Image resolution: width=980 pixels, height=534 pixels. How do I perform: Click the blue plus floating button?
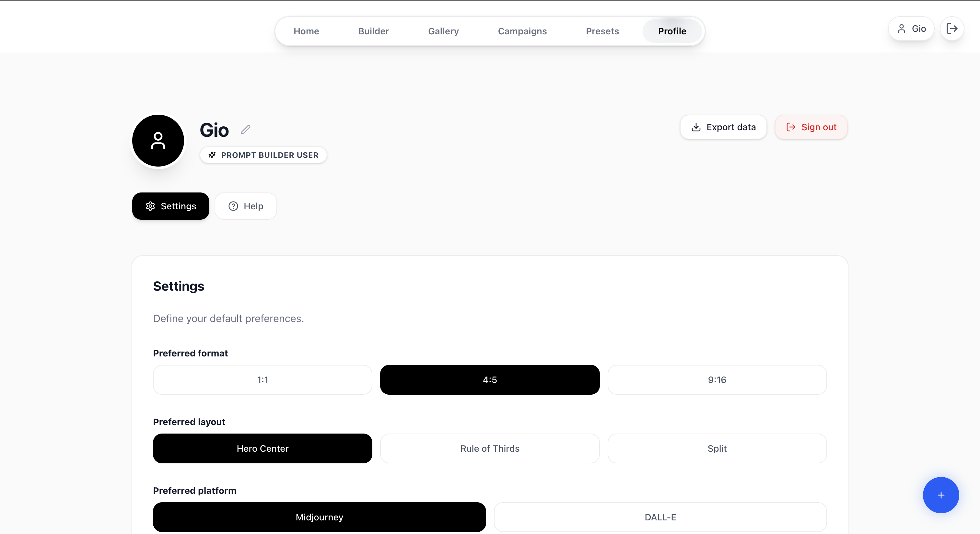pyautogui.click(x=940, y=495)
